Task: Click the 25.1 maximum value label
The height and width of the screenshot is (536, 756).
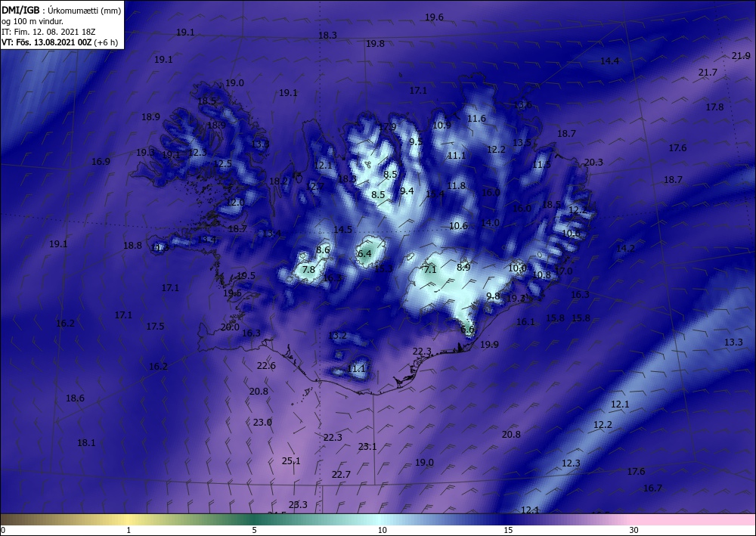Action: 291,461
